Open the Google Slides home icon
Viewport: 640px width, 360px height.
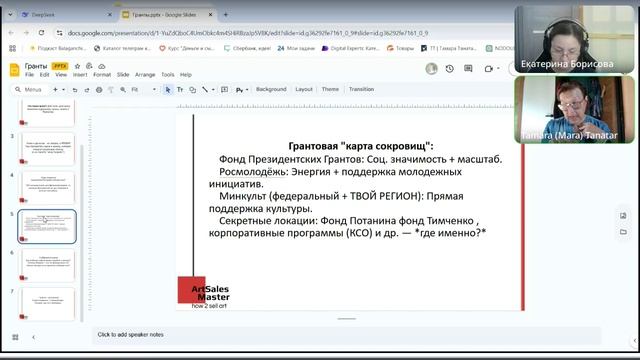tap(14, 70)
